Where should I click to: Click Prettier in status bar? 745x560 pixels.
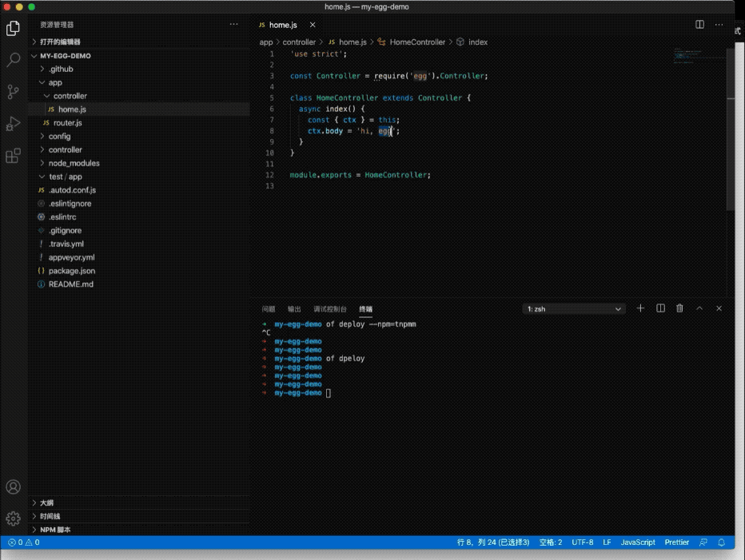pos(676,542)
